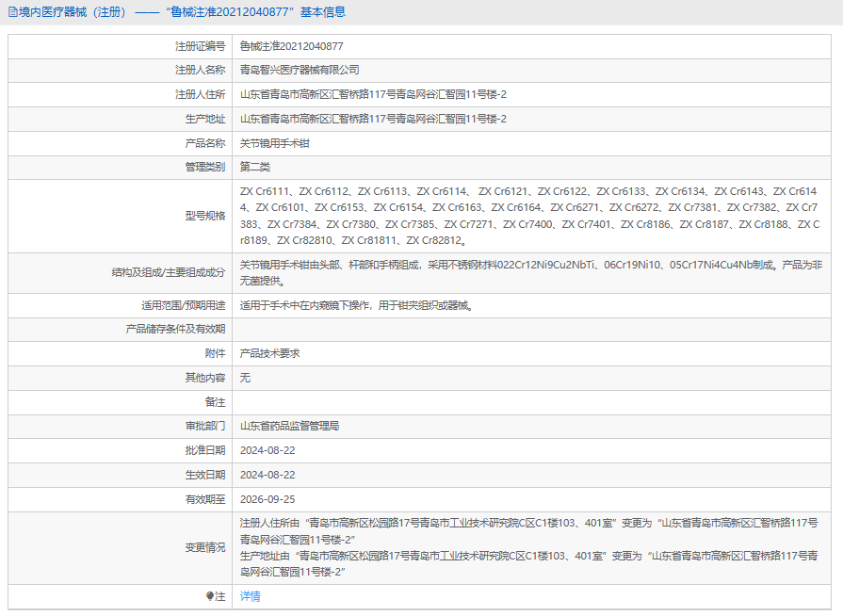Select the change text beginning 生产地址由
The height and width of the screenshot is (616, 843).
[x=529, y=564]
